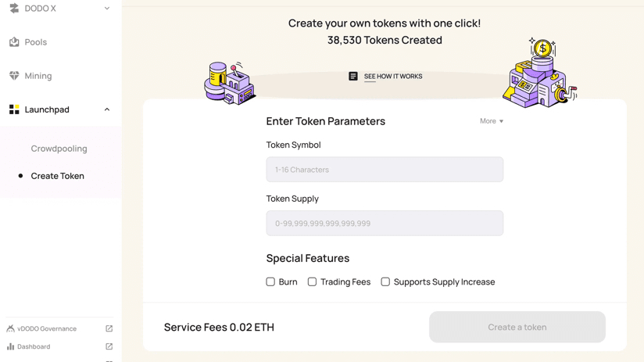Click the Mining diamond icon
The height and width of the screenshot is (362, 644).
[14, 76]
